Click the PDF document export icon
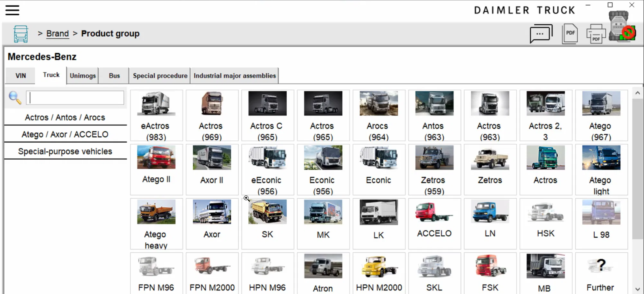Image resolution: width=644 pixels, height=294 pixels. 570,34
